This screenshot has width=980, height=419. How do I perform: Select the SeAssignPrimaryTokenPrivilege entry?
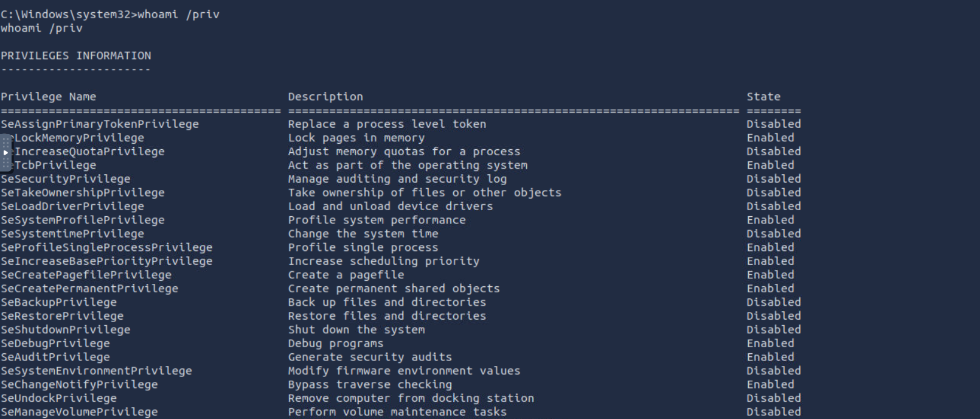pyautogui.click(x=100, y=124)
